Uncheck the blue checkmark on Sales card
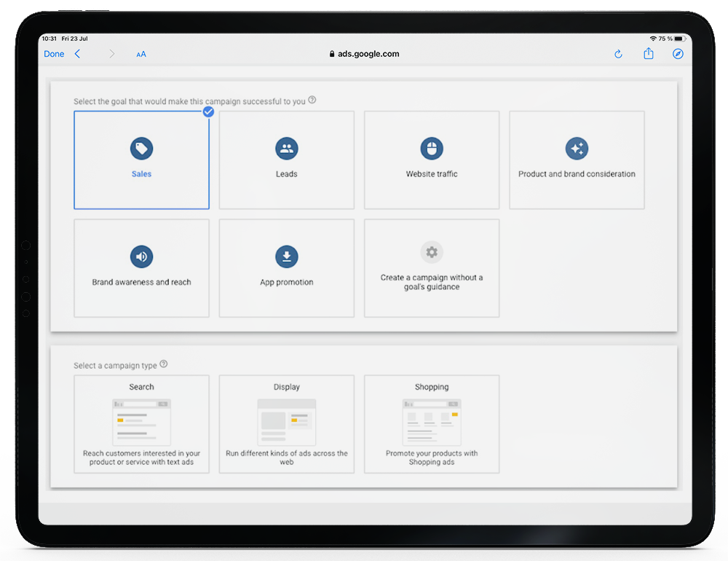The width and height of the screenshot is (728, 561). [208, 111]
